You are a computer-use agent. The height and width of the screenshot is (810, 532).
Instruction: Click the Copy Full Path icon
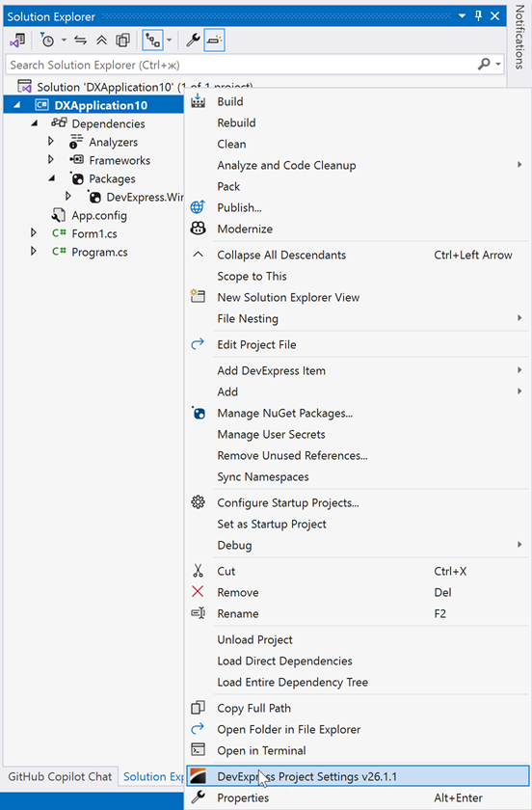pos(198,707)
